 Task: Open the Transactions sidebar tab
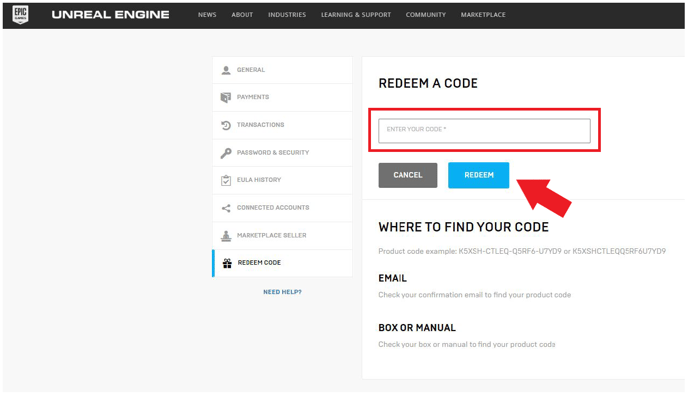282,125
